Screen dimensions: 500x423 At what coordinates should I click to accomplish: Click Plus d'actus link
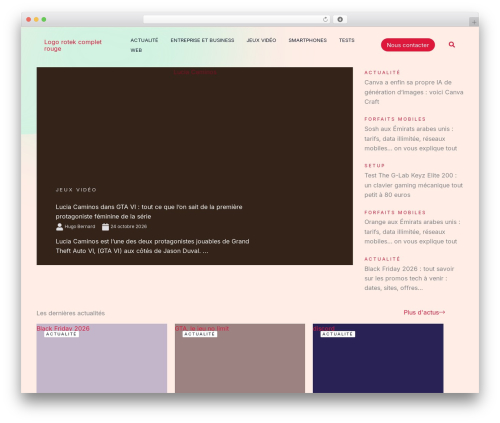(x=424, y=312)
